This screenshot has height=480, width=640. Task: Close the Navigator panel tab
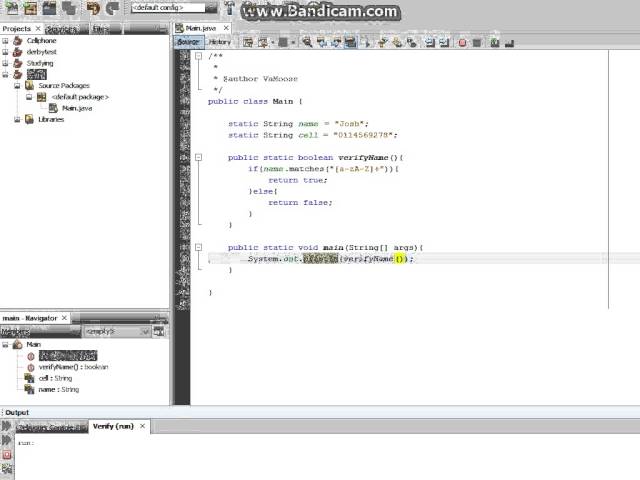[64, 318]
